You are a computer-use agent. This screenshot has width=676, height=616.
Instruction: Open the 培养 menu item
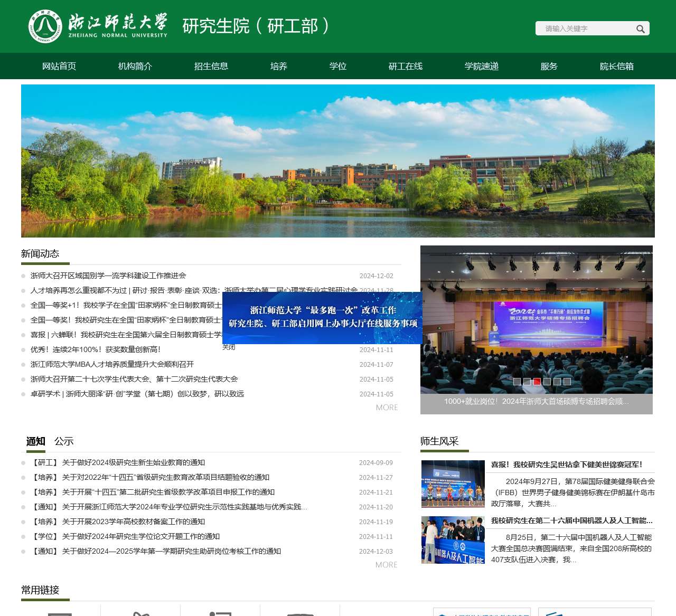coord(279,66)
